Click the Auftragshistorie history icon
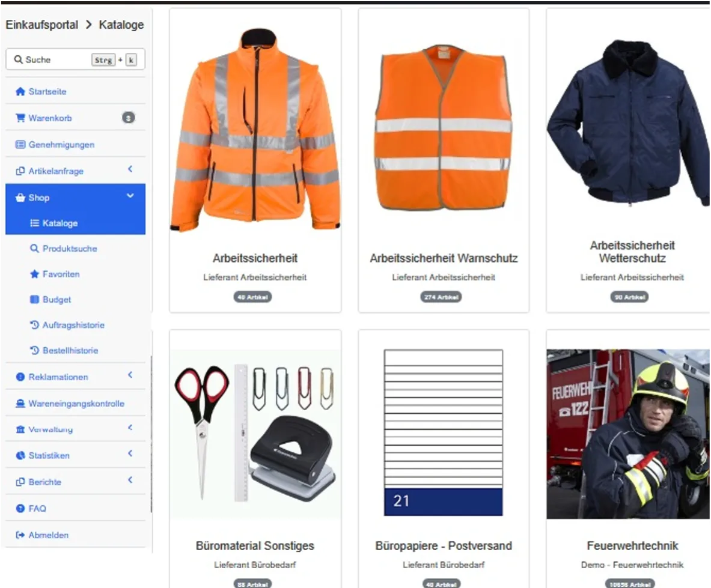This screenshot has height=588, width=711. point(34,325)
